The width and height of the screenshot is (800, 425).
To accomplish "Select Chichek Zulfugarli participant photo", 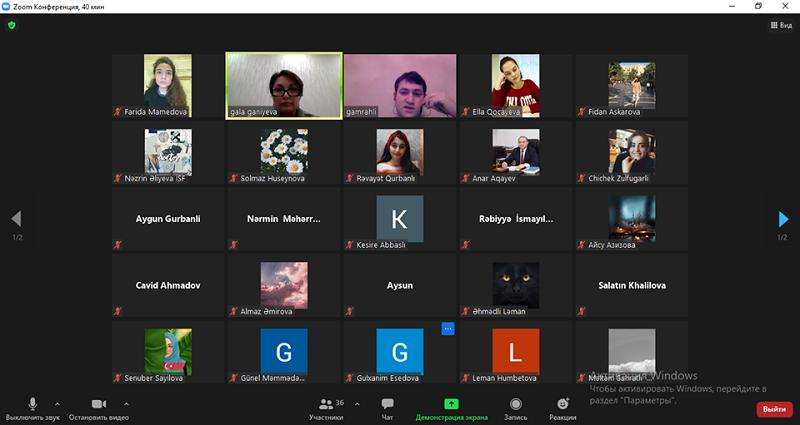I will click(632, 152).
